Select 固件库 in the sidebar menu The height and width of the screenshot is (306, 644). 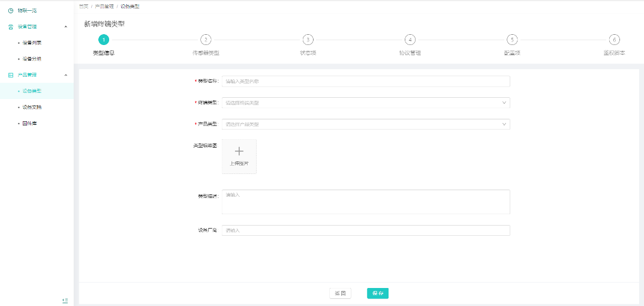[x=30, y=123]
